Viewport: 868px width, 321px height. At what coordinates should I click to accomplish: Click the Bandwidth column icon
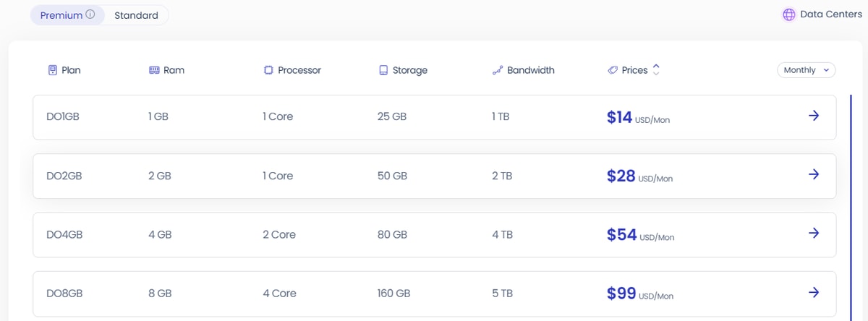point(497,70)
